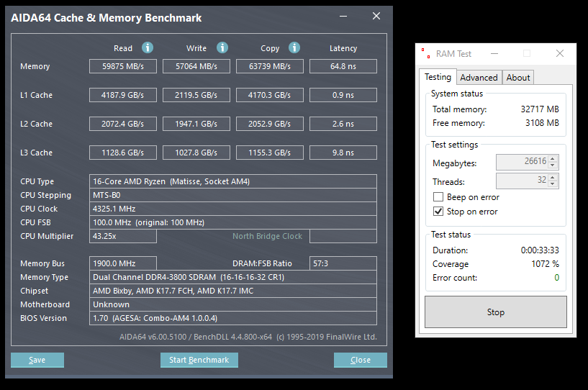Click the DRAM:FSB Ratio value 57:3
The height and width of the screenshot is (390, 588).
coord(343,263)
